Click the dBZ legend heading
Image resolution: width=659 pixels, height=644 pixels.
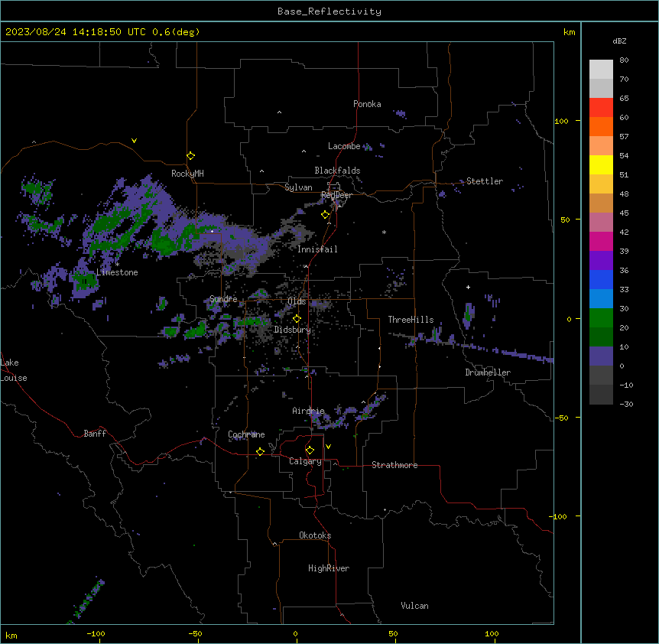[x=619, y=41]
